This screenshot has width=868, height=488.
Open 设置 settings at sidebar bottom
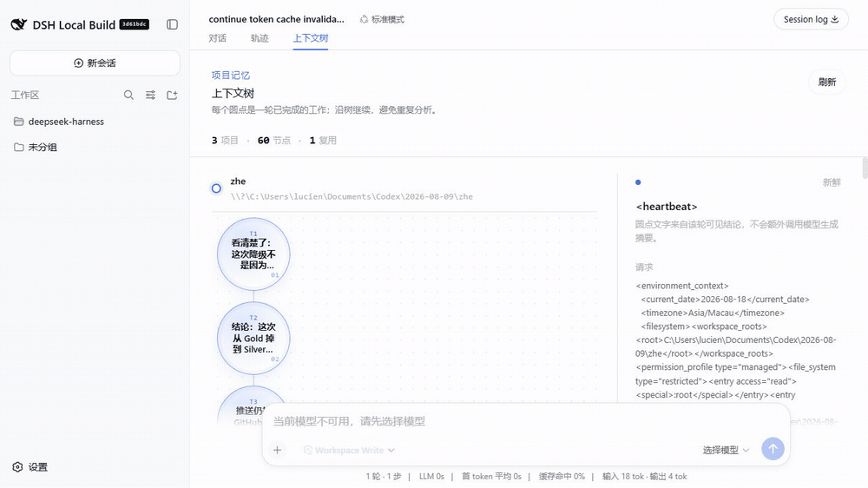pos(30,467)
